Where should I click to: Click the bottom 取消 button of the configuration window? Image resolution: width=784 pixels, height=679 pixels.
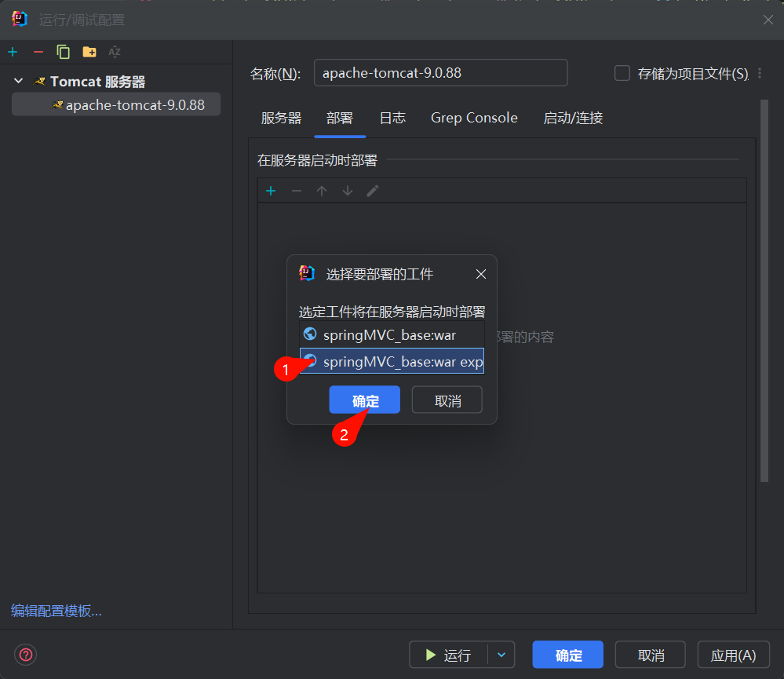pos(651,655)
